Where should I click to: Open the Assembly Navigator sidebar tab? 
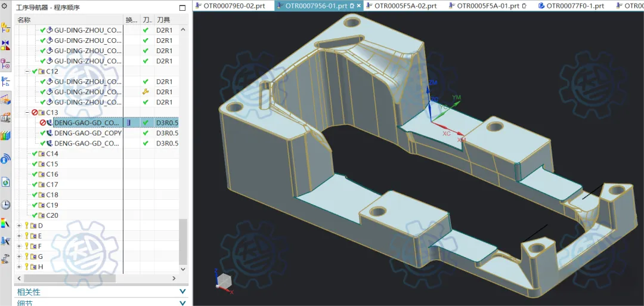(x=5, y=28)
